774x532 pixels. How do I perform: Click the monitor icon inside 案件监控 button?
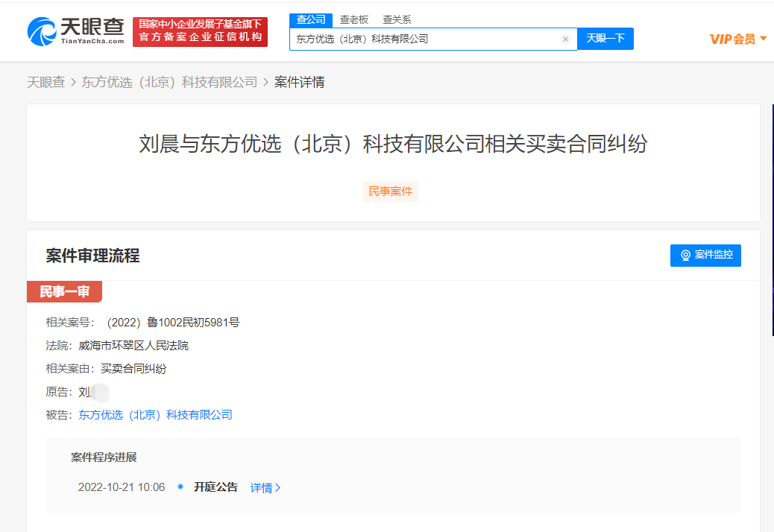(x=686, y=255)
